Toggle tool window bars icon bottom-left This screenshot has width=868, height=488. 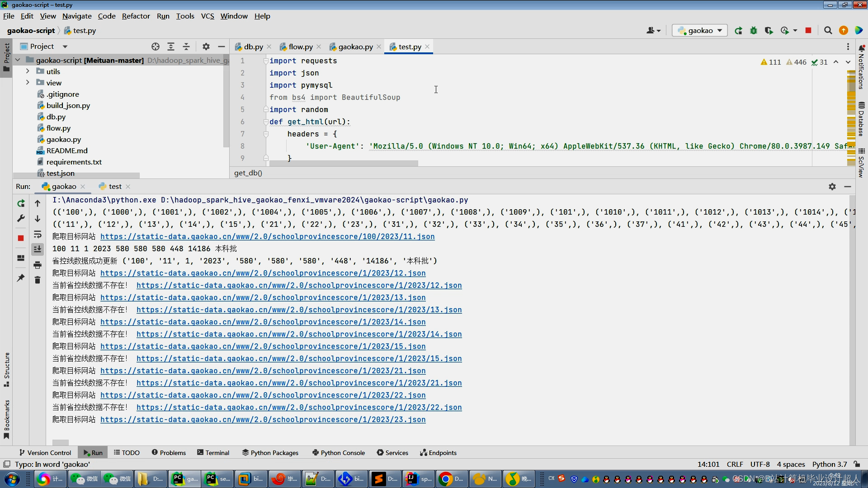pyautogui.click(x=7, y=464)
